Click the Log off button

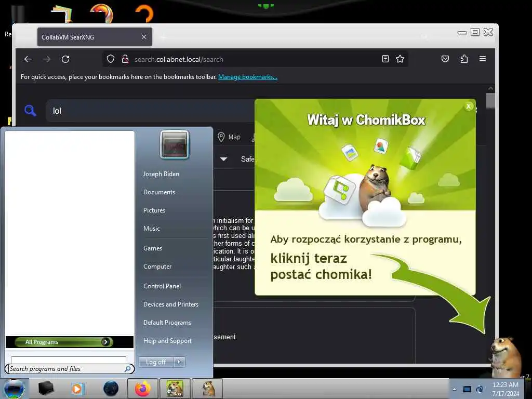(156, 362)
